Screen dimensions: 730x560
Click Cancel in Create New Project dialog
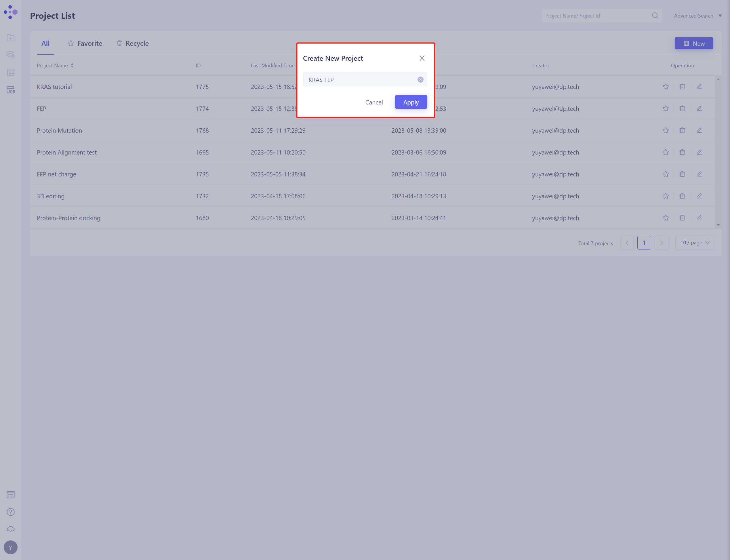(x=374, y=102)
